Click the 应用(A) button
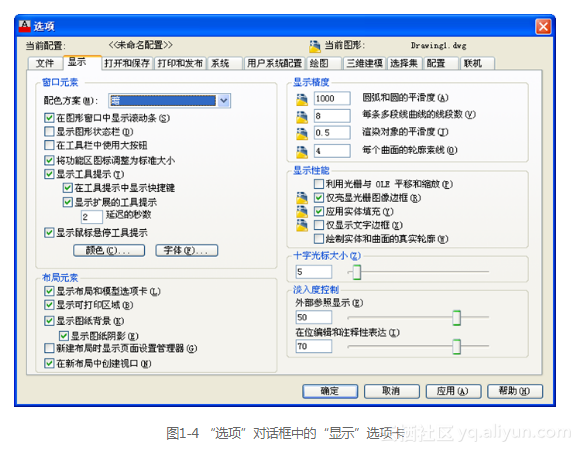Screen dimensions: 582x453 [453, 391]
